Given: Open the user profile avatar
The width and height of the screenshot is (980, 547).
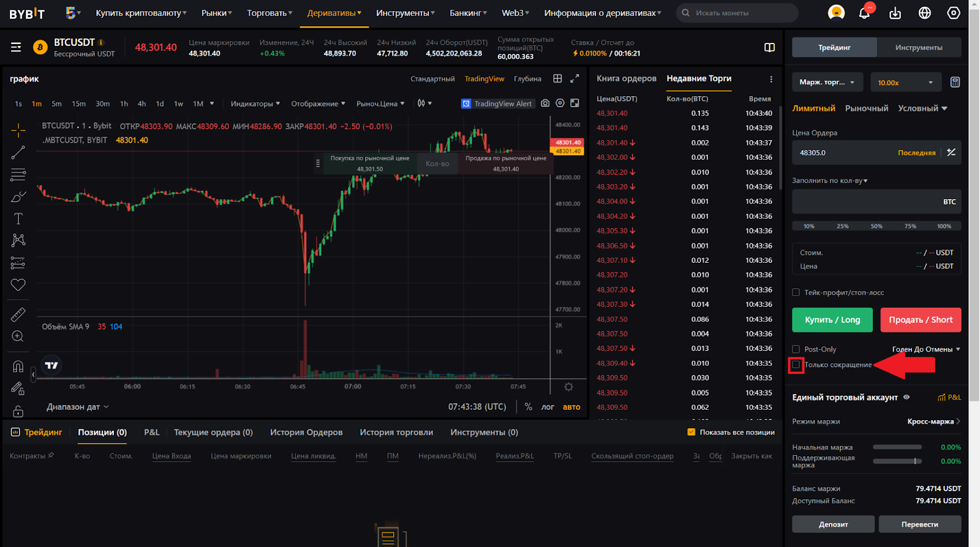Looking at the screenshot, I should click(836, 12).
